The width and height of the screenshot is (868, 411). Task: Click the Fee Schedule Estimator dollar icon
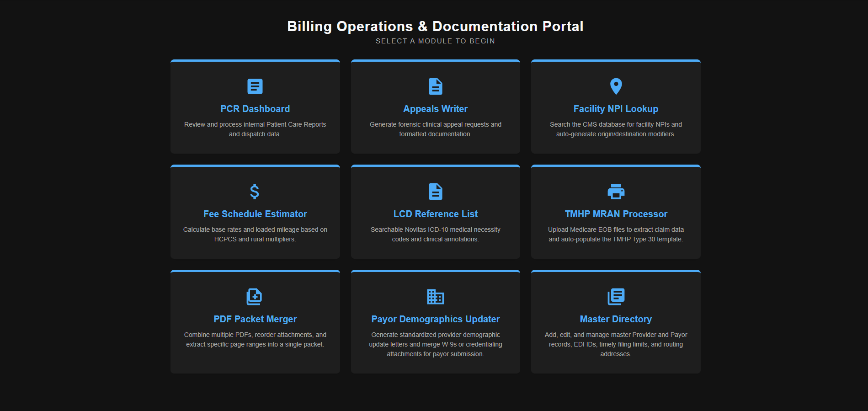pos(255,192)
